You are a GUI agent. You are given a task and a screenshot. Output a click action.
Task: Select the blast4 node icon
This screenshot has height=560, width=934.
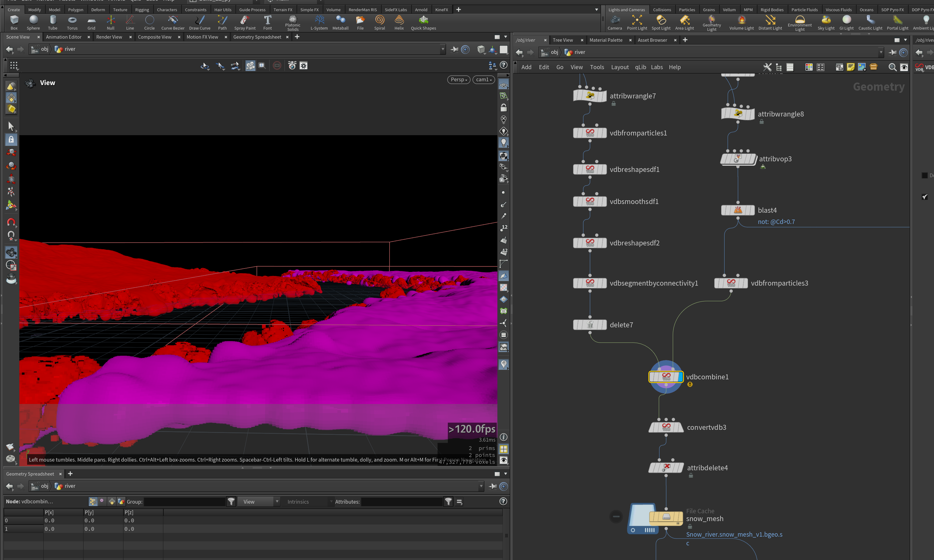point(738,210)
